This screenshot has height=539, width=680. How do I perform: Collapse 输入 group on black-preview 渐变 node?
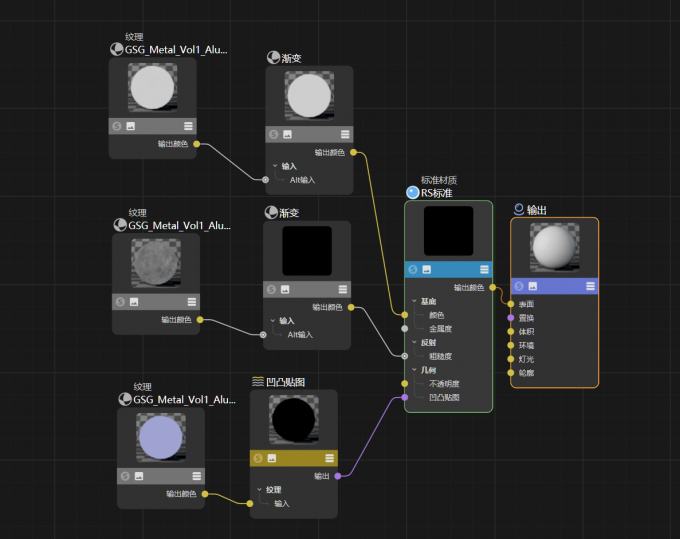(273, 320)
